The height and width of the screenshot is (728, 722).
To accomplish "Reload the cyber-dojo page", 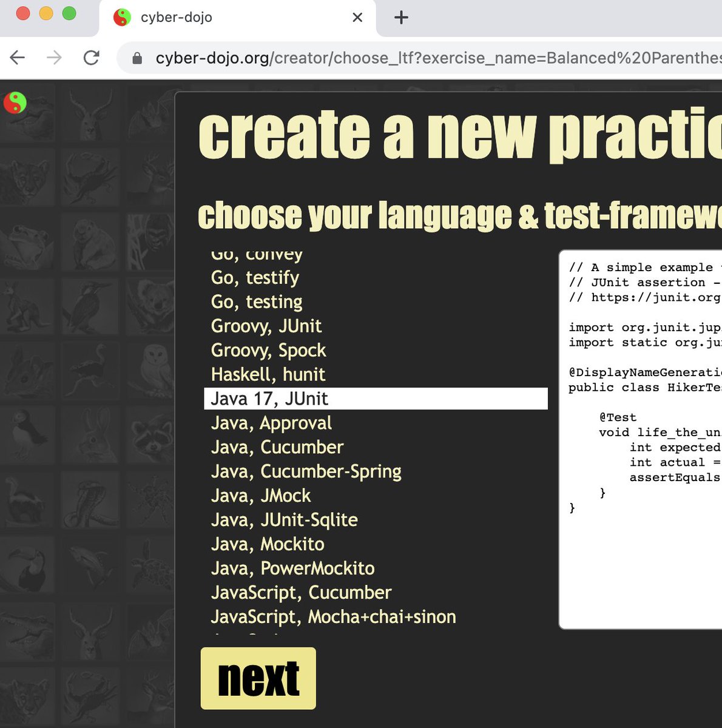I will (92, 58).
